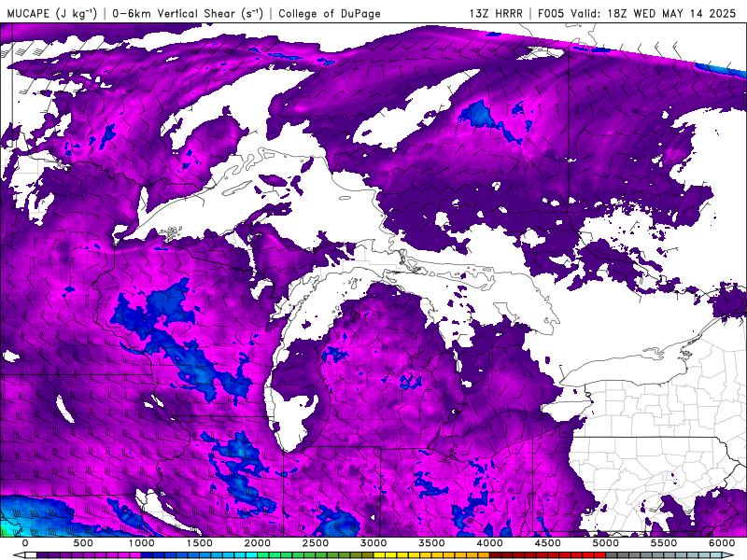
Task: Click the 5500 value on the color scale
Action: pos(664,543)
